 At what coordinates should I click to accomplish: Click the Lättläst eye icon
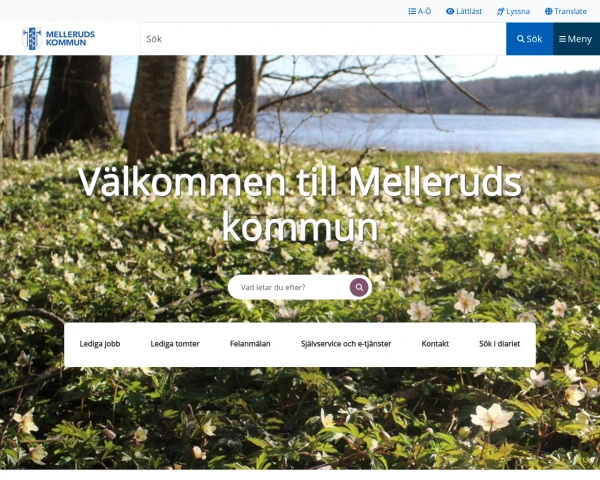[450, 11]
